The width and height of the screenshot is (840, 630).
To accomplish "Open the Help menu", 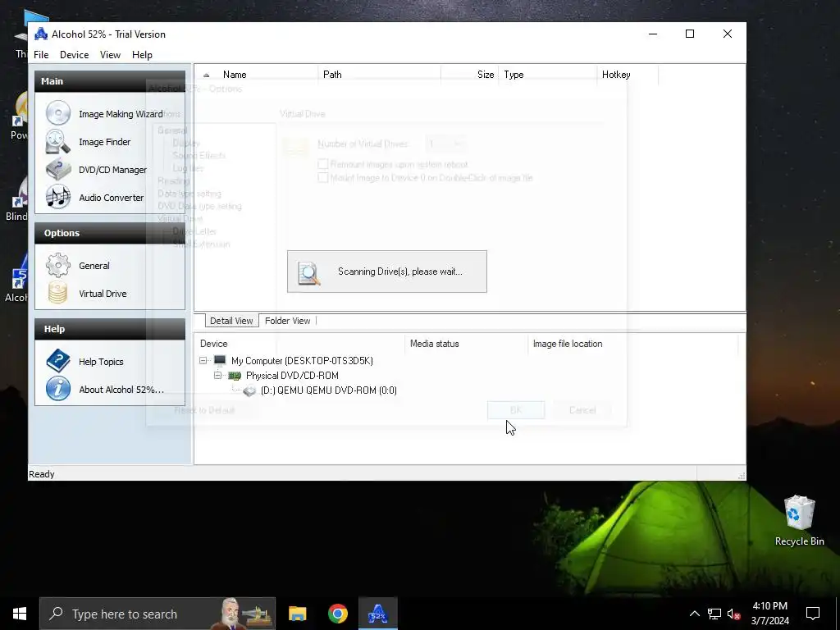I will pos(142,55).
